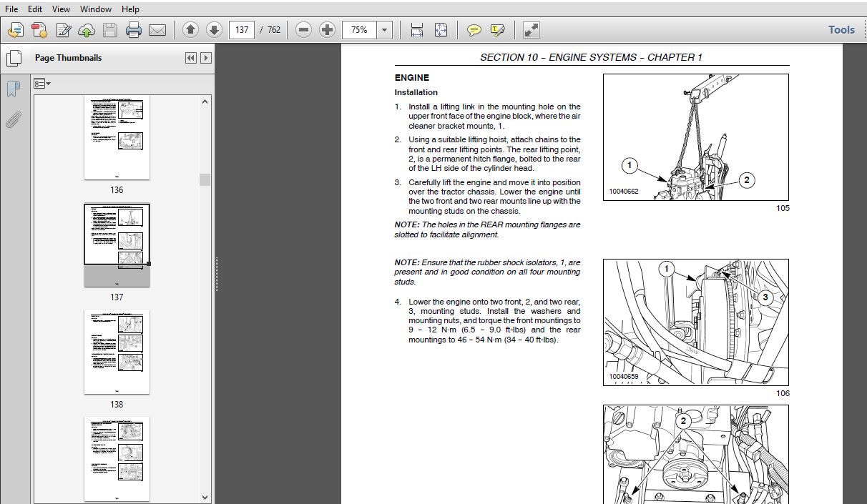Image resolution: width=867 pixels, height=504 pixels.
Task: Go to the next page arrow
Action: coord(213,30)
